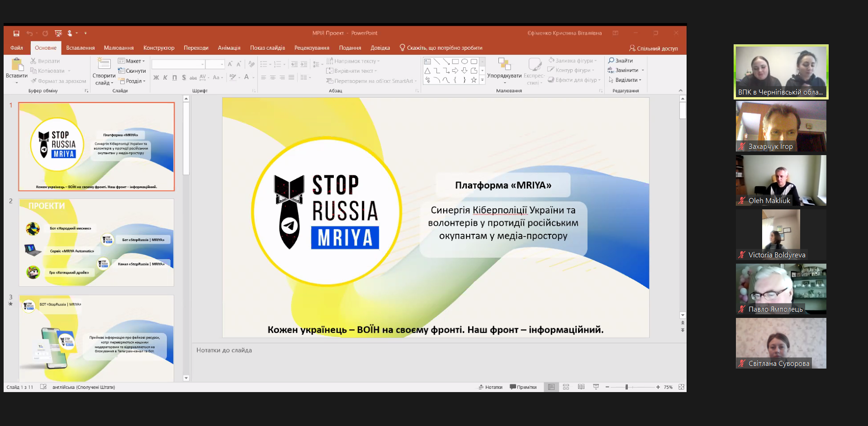
Task: Open the Упорядкувати arrange dropdown
Action: 504,76
